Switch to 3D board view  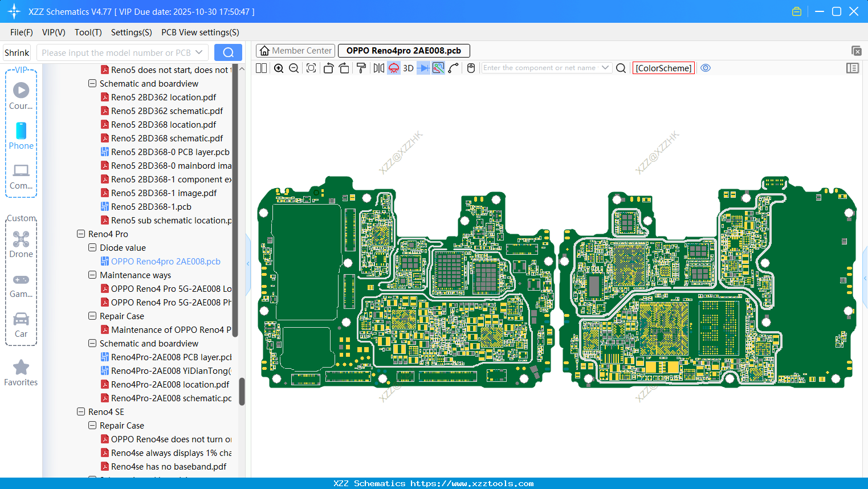pyautogui.click(x=408, y=68)
